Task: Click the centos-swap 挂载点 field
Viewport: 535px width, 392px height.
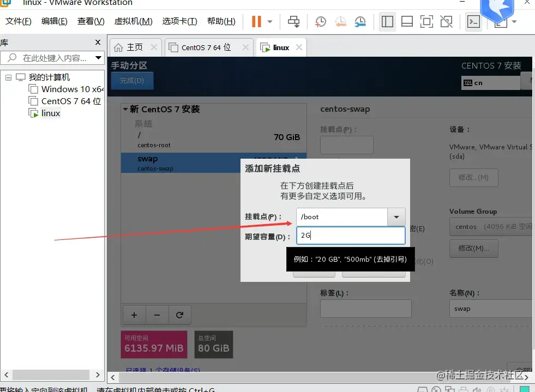Action: 347,145
